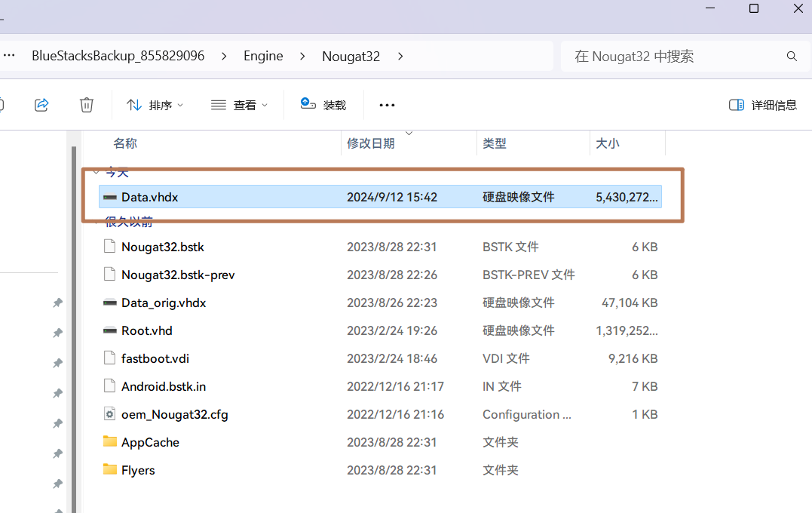Open the breadcrumb ellipsis for hidden path
The height and width of the screenshot is (513, 812).
click(9, 55)
